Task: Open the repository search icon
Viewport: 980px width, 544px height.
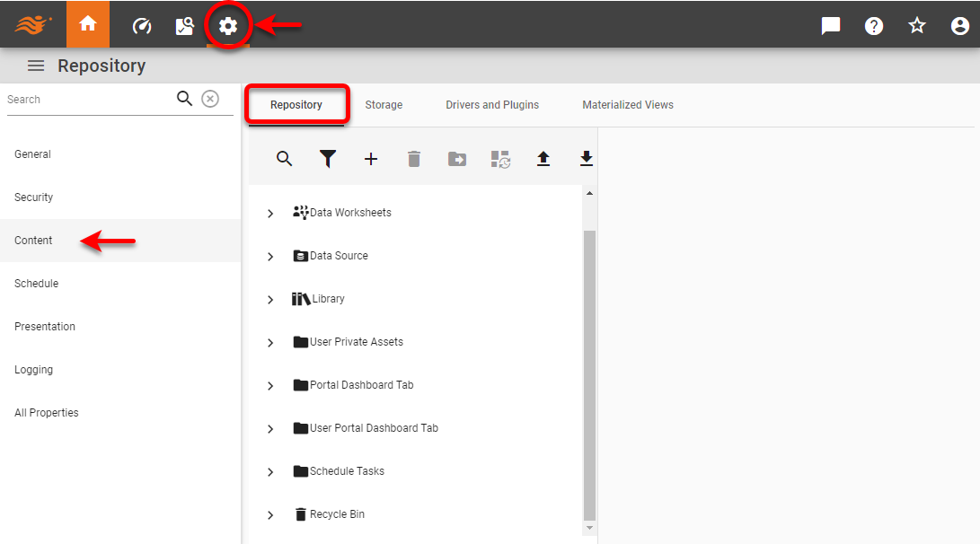Action: click(285, 159)
